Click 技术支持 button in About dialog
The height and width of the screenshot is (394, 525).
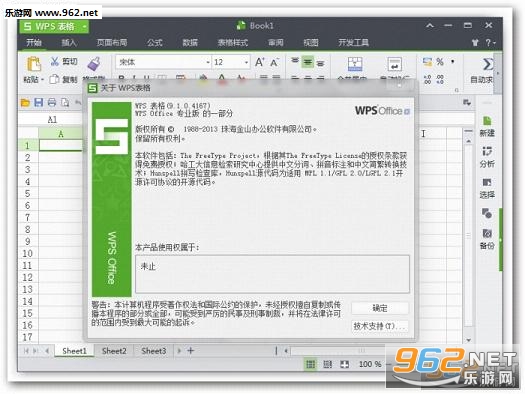(380, 326)
